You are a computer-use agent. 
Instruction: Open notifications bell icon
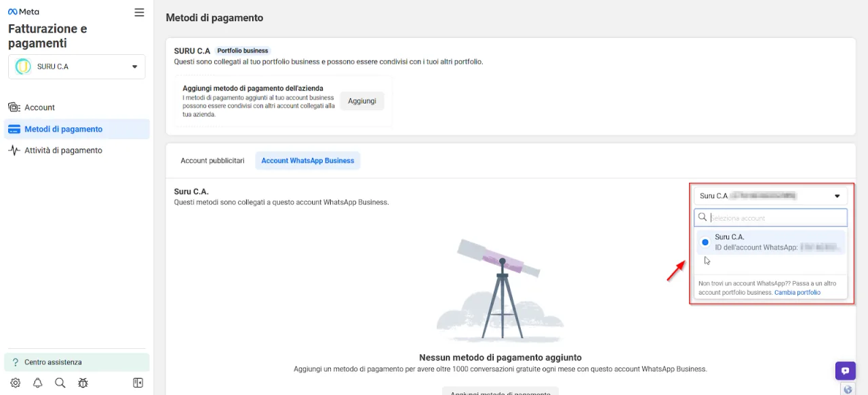click(x=38, y=383)
